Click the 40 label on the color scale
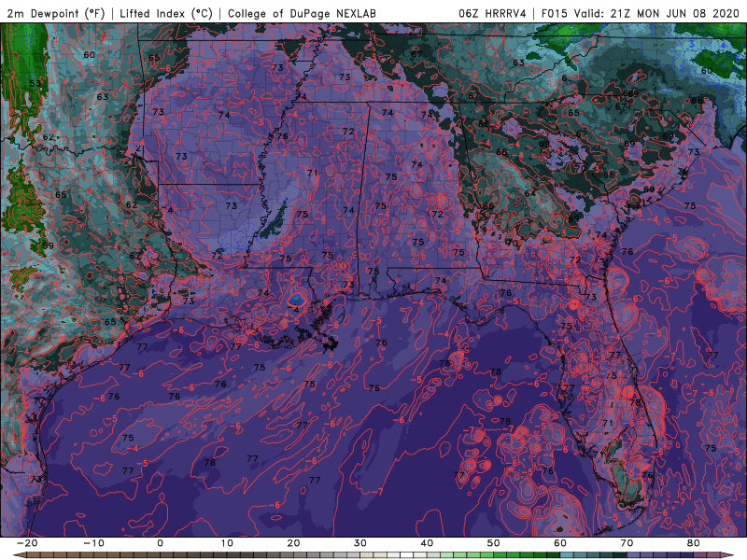Screen dimensions: 747x560 coord(427,543)
